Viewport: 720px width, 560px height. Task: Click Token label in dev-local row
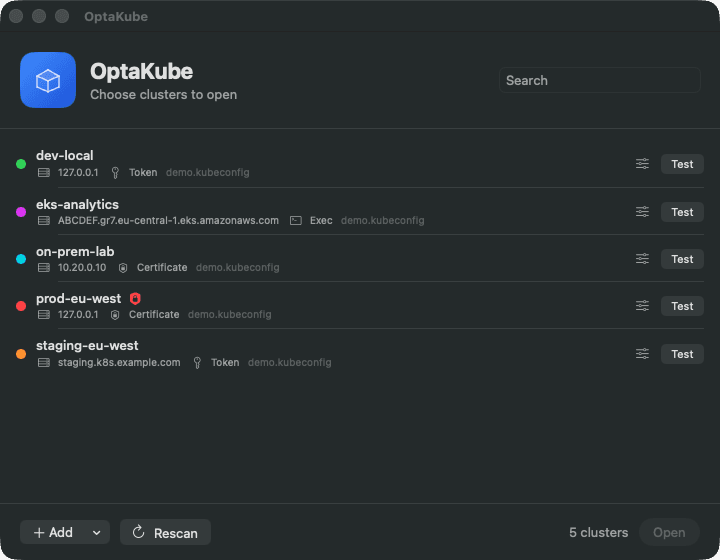pos(143,173)
